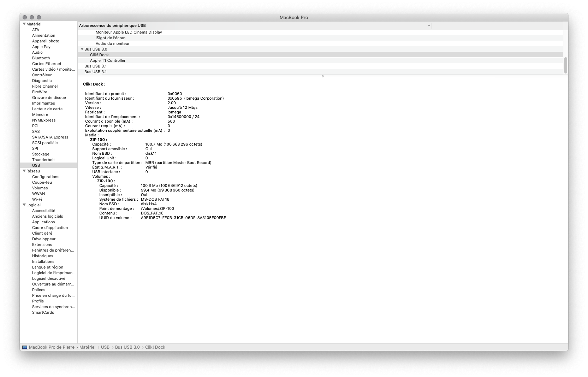This screenshot has height=377, width=588.
Task: Open the Audio hardware entry
Action: click(37, 52)
